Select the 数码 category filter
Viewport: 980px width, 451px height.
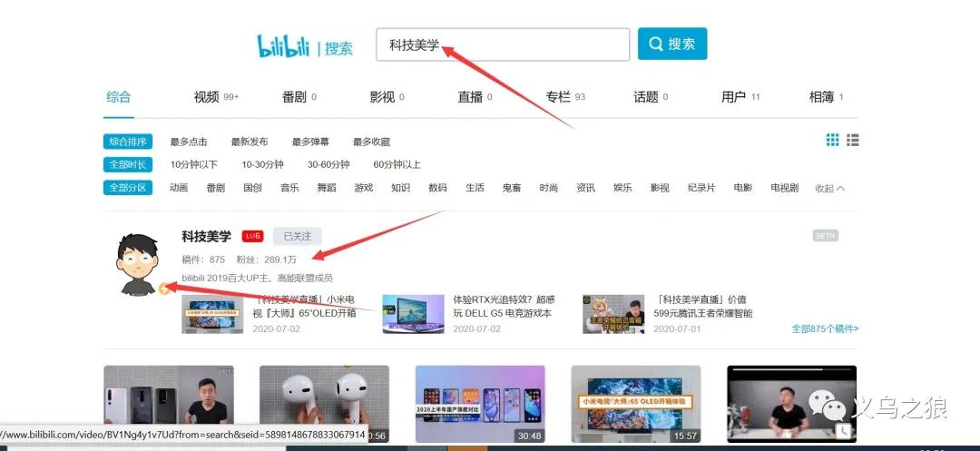pyautogui.click(x=437, y=188)
